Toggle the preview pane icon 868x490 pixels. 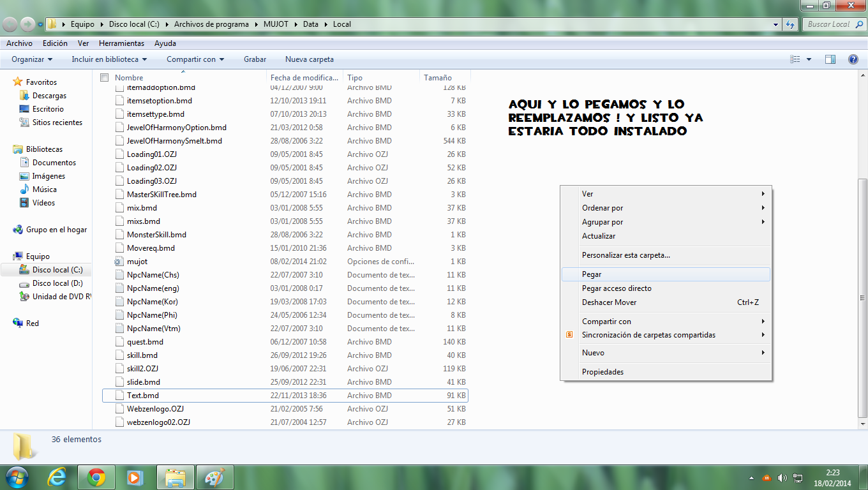830,59
